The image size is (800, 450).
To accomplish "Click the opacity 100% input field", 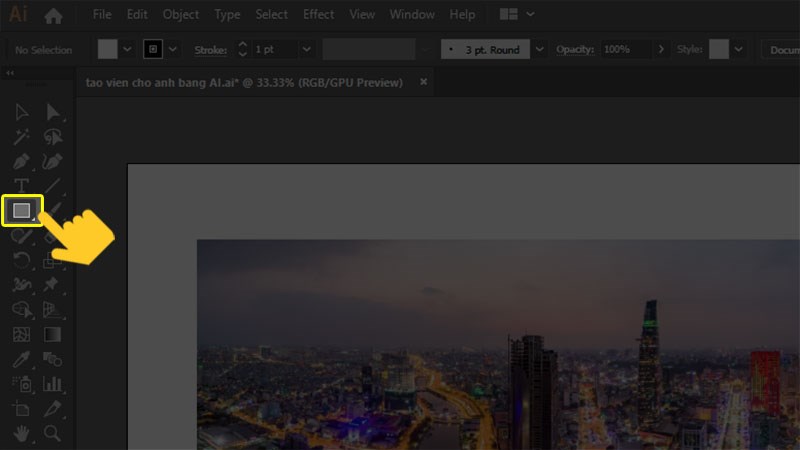I will (x=625, y=49).
